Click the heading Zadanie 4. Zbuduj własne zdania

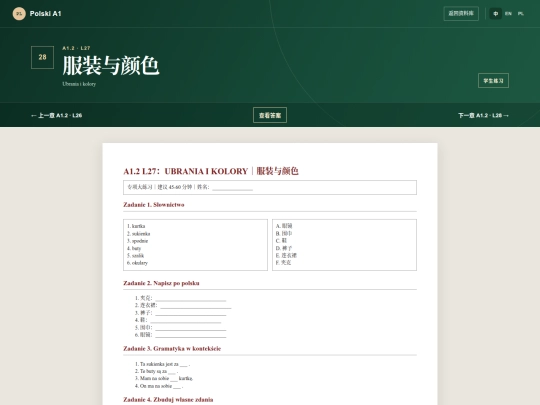pos(168,399)
